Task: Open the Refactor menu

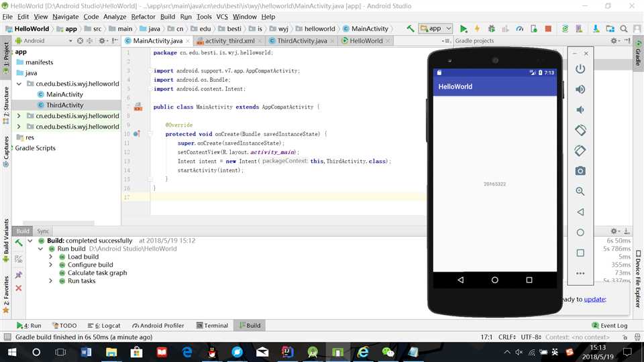Action: tap(143, 17)
